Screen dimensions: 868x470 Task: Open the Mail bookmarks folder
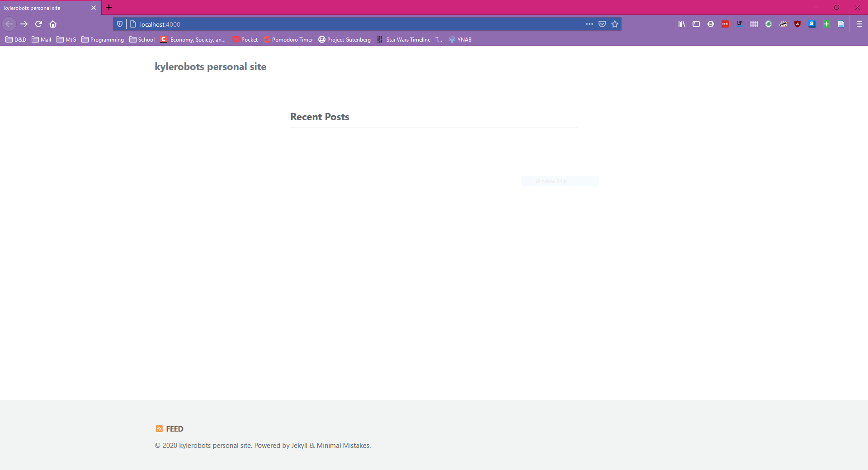point(42,40)
